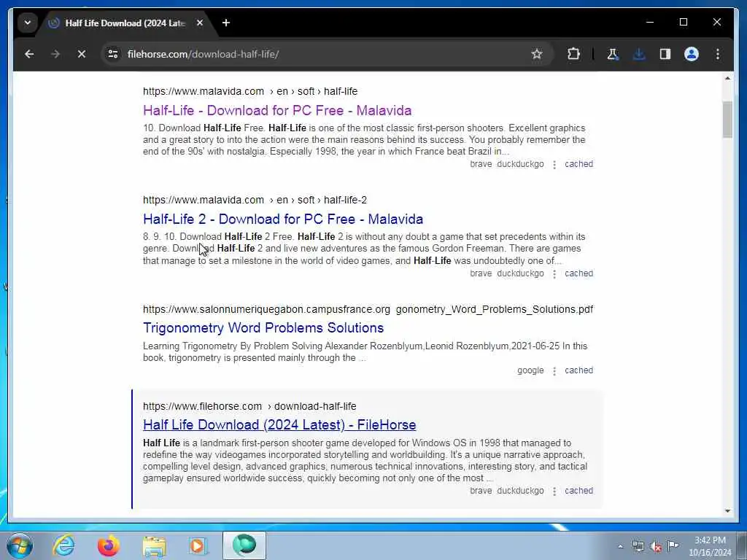The image size is (747, 560).
Task: Click the taskbar clock showing 3:42 PM
Action: [x=710, y=546]
